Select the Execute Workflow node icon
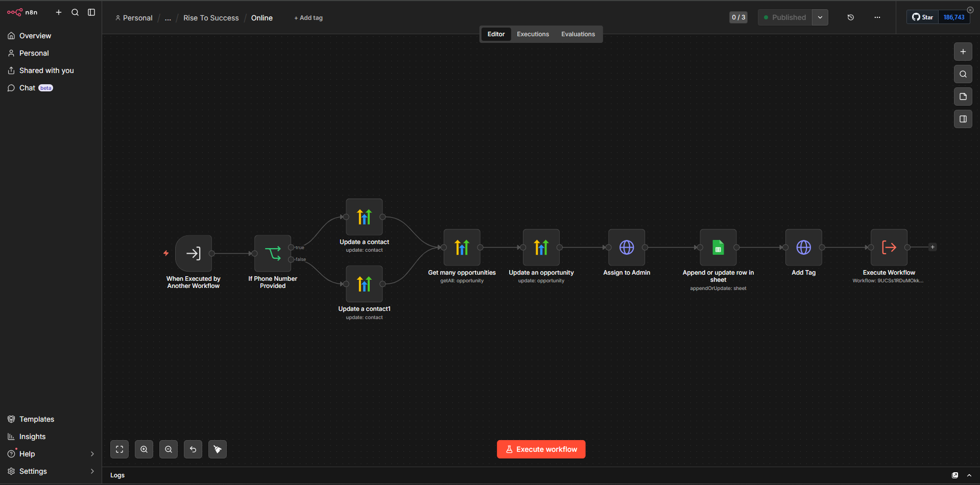Image resolution: width=980 pixels, height=485 pixels. 889,247
